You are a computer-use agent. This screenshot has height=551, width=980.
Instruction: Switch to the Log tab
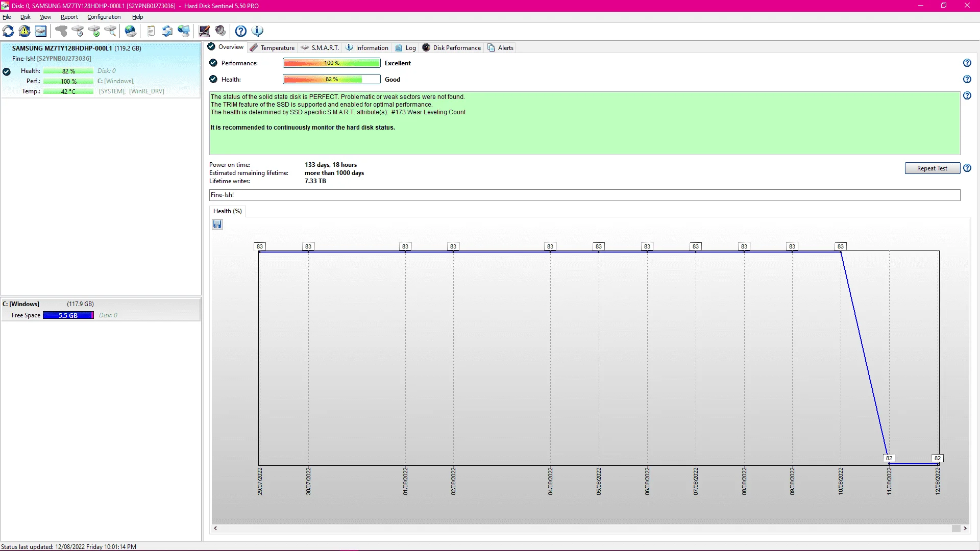tap(406, 48)
